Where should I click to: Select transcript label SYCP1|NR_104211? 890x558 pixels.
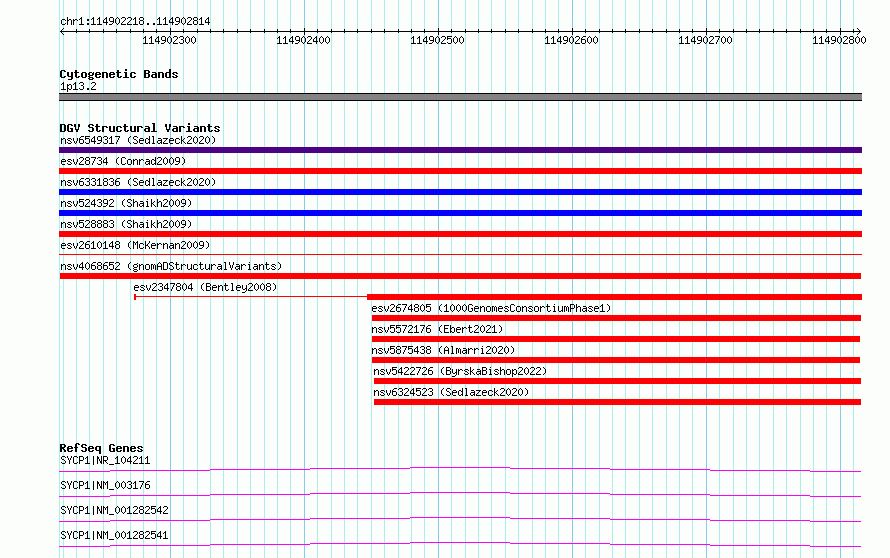105,460
